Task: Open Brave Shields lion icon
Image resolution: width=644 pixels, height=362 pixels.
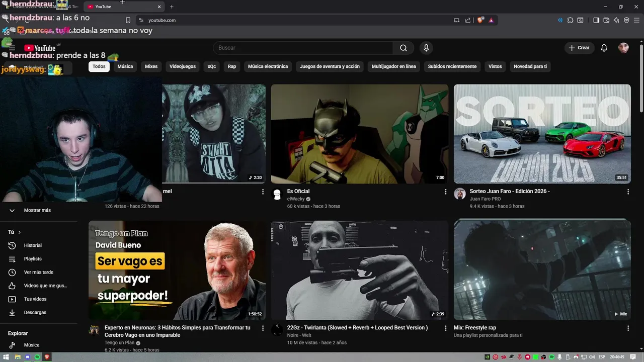Action: [x=480, y=20]
